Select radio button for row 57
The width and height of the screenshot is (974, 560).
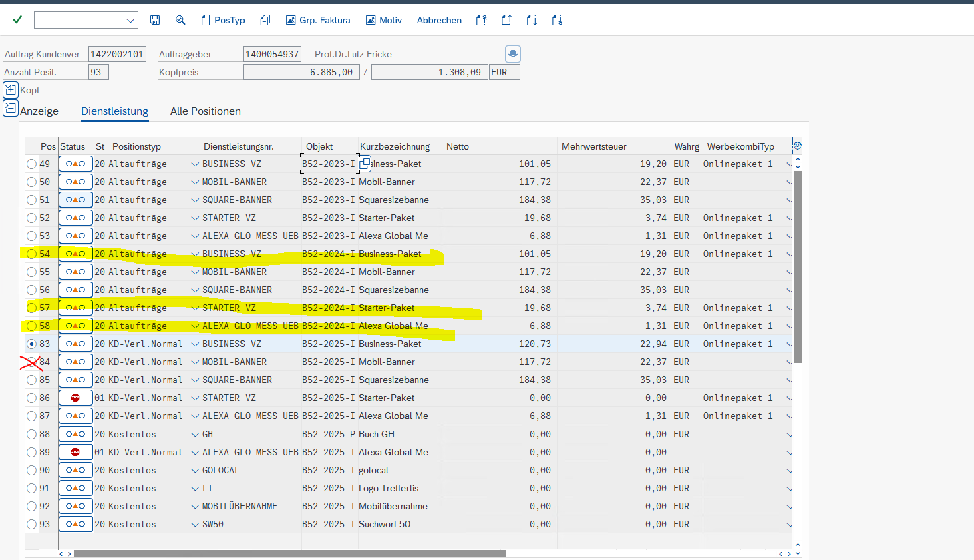point(31,308)
